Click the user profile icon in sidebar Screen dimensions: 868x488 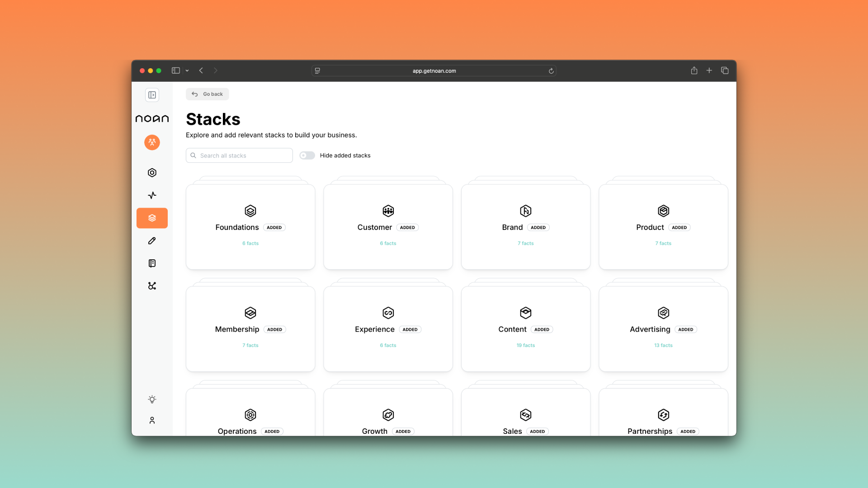[x=152, y=420]
